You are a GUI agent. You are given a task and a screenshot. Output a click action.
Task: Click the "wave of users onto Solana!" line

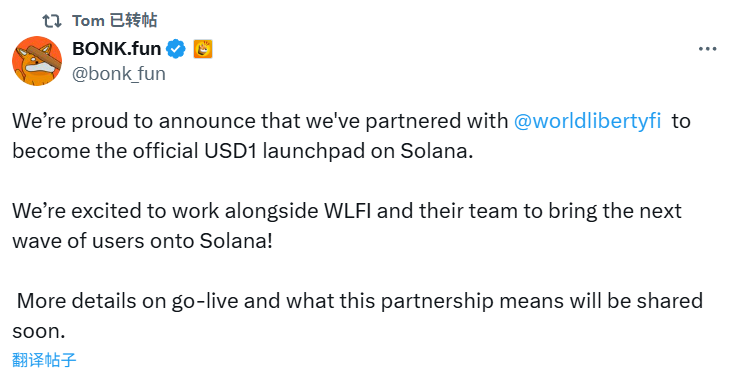coord(142,241)
